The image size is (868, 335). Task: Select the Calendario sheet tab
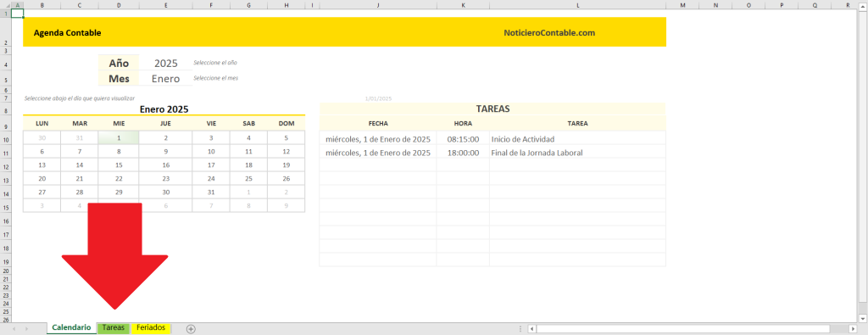[x=71, y=328]
